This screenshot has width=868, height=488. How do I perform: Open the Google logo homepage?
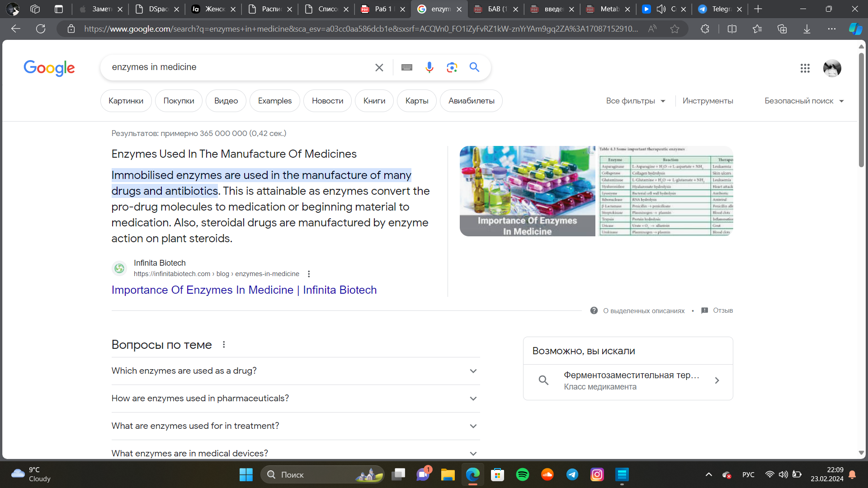tap(49, 68)
